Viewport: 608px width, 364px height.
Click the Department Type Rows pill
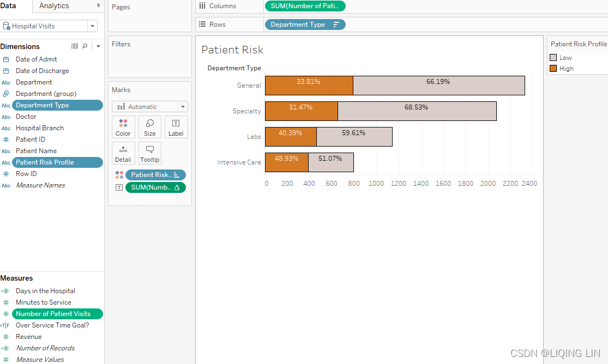click(305, 25)
